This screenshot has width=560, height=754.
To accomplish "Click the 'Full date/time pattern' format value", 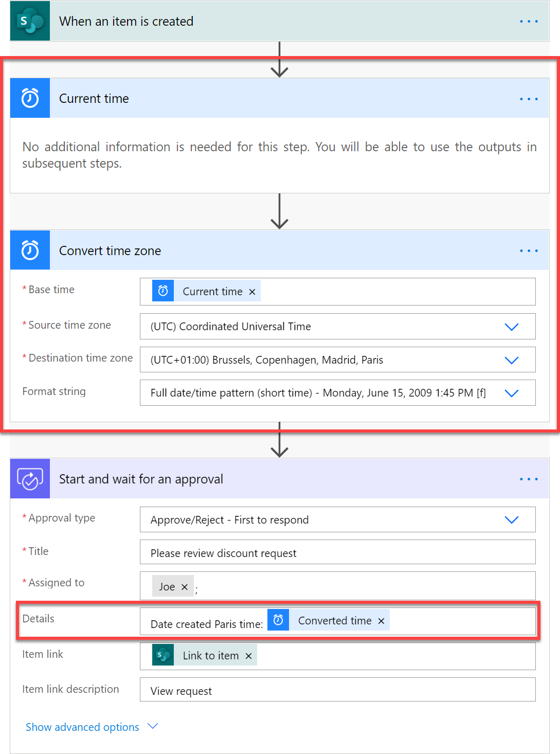I will click(318, 393).
